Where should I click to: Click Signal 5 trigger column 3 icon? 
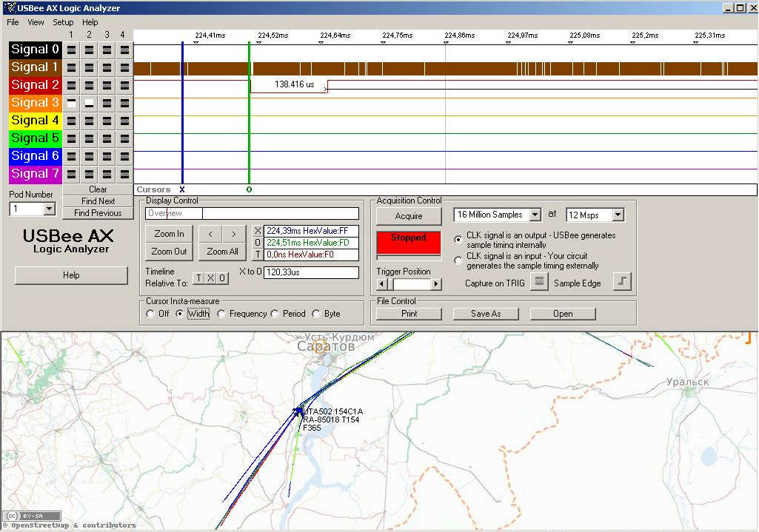pos(107,139)
